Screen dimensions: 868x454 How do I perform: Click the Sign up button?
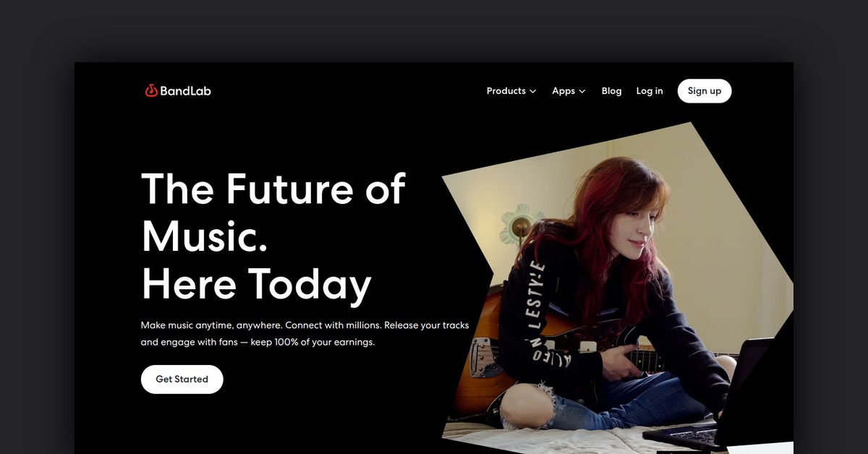705,91
